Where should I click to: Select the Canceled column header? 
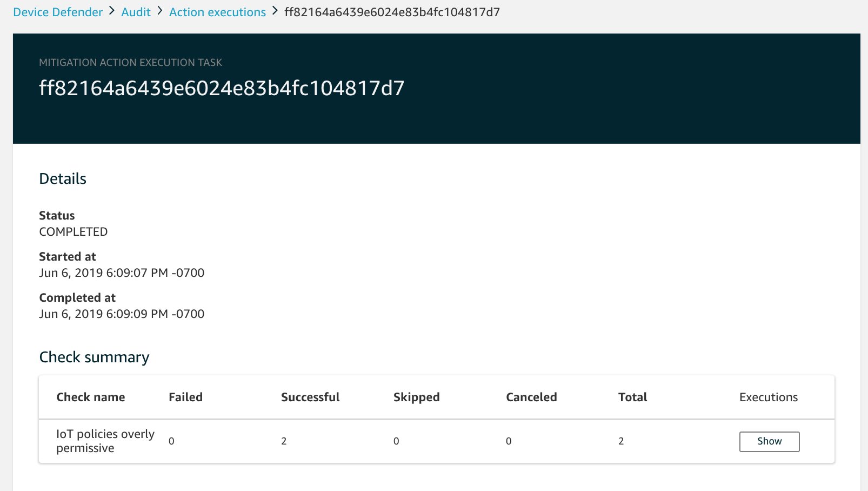point(531,397)
